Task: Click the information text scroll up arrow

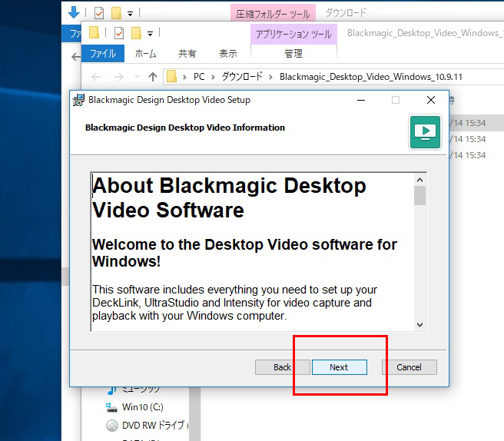Action: pos(419,180)
